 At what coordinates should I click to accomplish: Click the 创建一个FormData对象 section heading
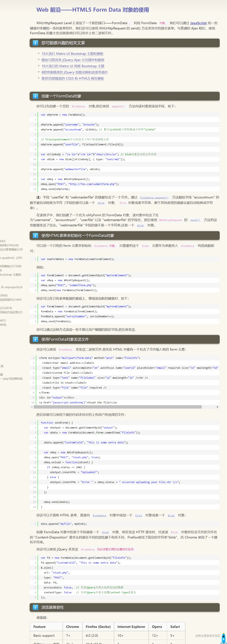(x=61, y=96)
